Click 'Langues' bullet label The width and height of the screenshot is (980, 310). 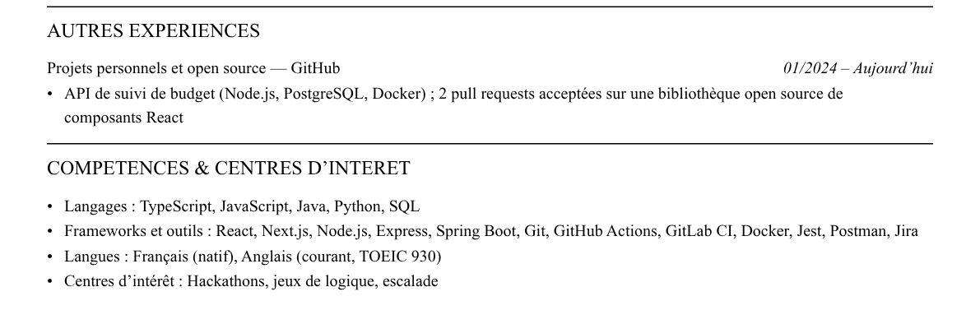pyautogui.click(x=93, y=257)
